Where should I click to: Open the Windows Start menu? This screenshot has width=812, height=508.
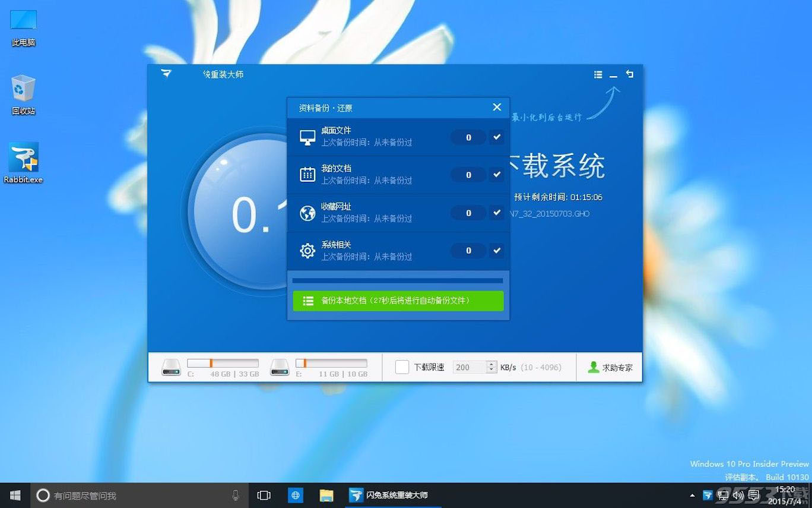14,495
